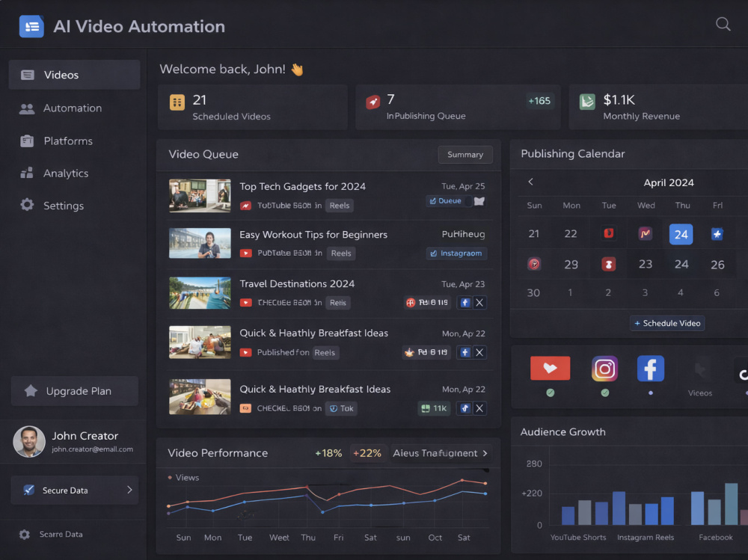The height and width of the screenshot is (560, 748).
Task: Click Facebook icon on the Tok row
Action: click(x=465, y=408)
